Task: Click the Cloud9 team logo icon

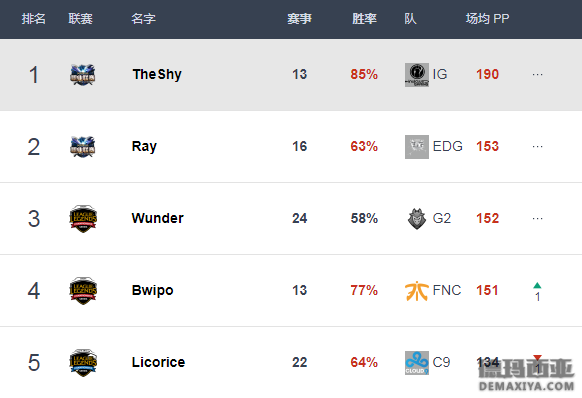Action: point(417,363)
